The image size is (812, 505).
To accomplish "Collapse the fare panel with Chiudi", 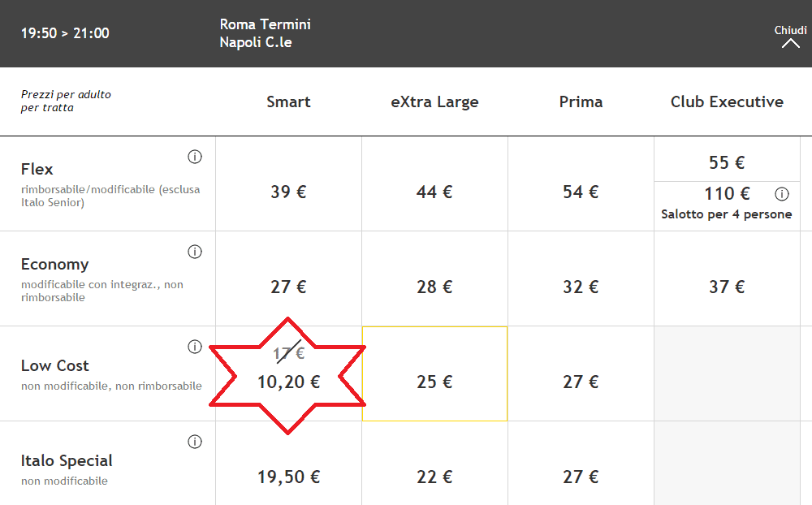I will [x=790, y=37].
